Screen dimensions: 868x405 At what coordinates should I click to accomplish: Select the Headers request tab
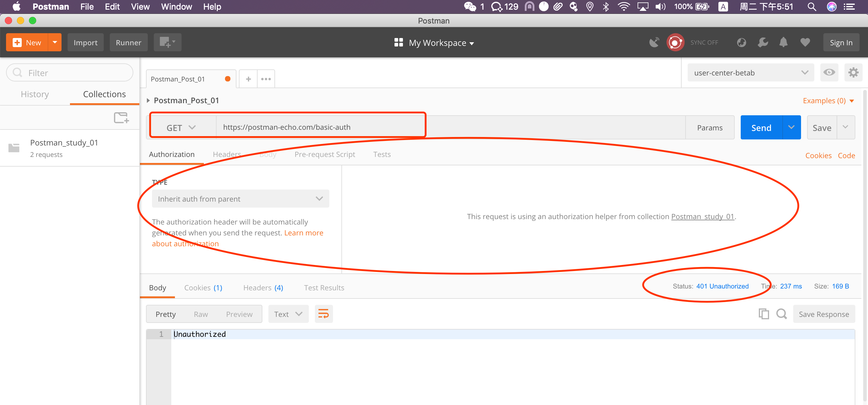tap(227, 154)
